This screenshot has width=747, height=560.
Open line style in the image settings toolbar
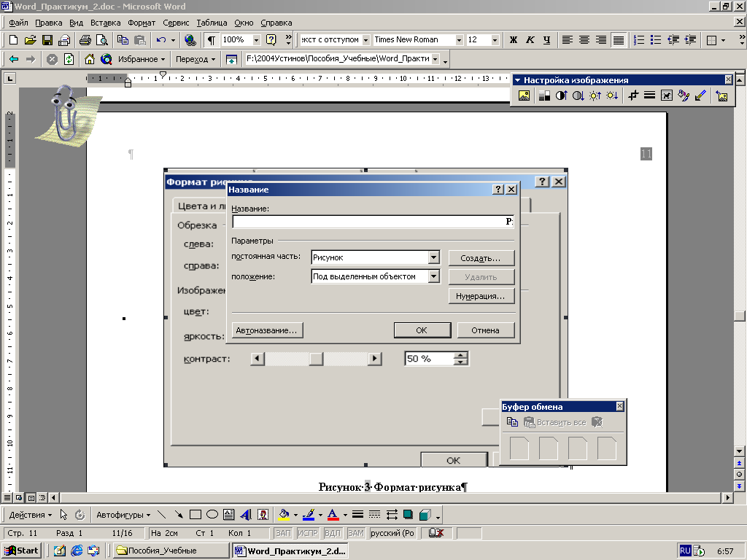649,96
